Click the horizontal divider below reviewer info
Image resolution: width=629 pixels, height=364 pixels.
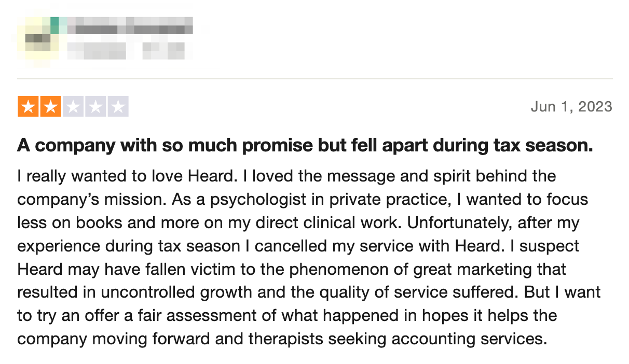click(315, 79)
